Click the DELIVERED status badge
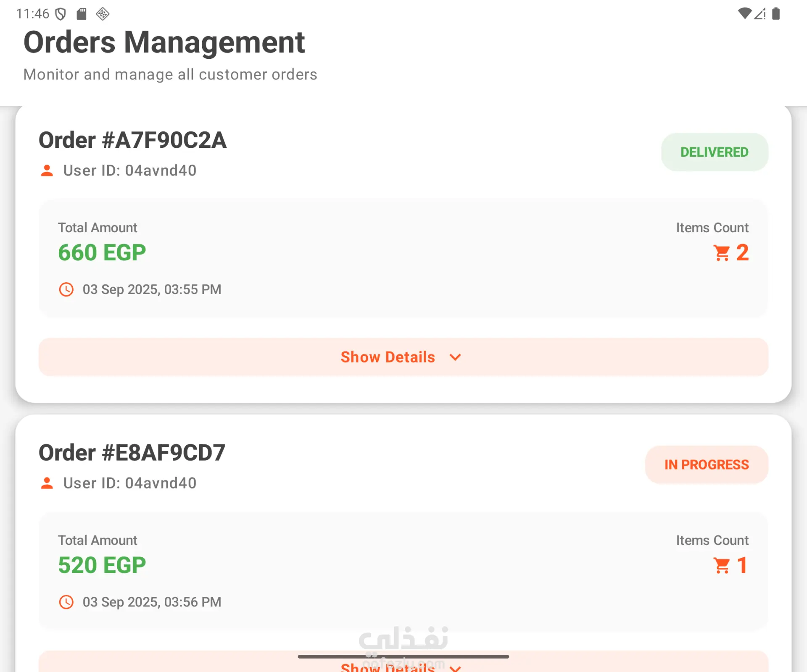This screenshot has width=807, height=672. click(715, 152)
